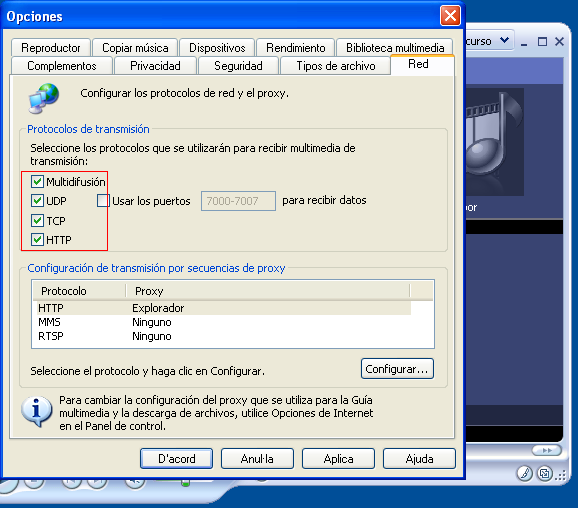Toggle the TCP protocol checkbox
578x508 pixels.
[37, 220]
